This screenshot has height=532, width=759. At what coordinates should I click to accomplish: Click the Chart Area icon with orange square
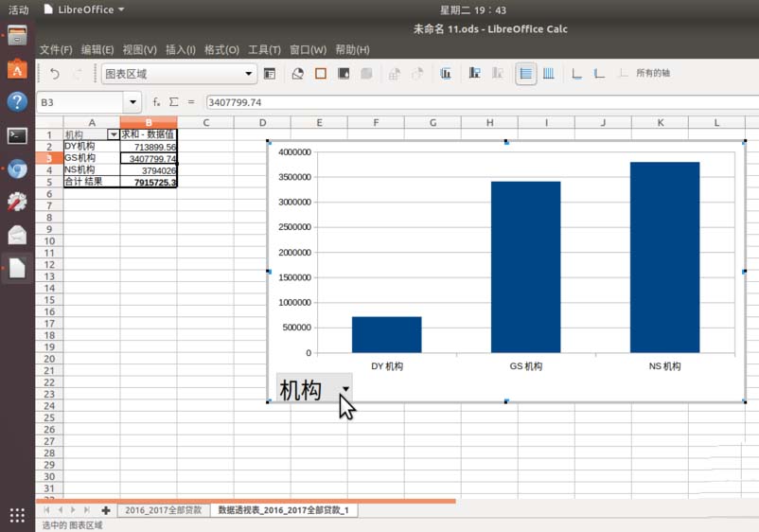321,74
